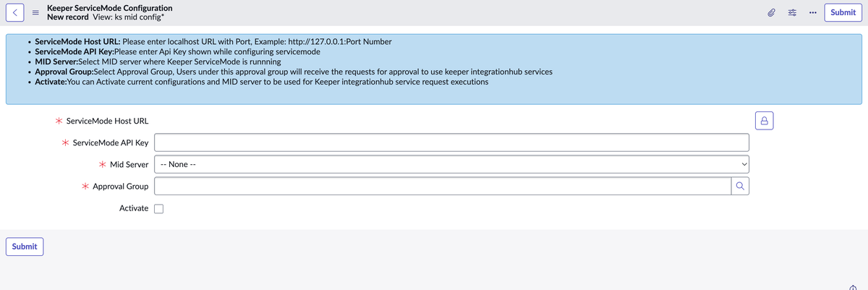Viewport: 868px width, 290px height.
Task: Expand the Mid Server dropdown
Action: (450, 164)
